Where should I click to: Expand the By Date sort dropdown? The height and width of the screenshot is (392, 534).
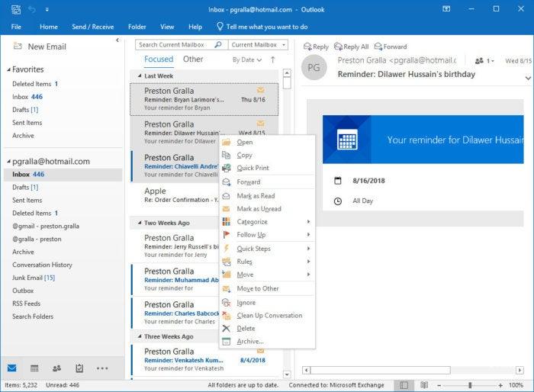(247, 59)
